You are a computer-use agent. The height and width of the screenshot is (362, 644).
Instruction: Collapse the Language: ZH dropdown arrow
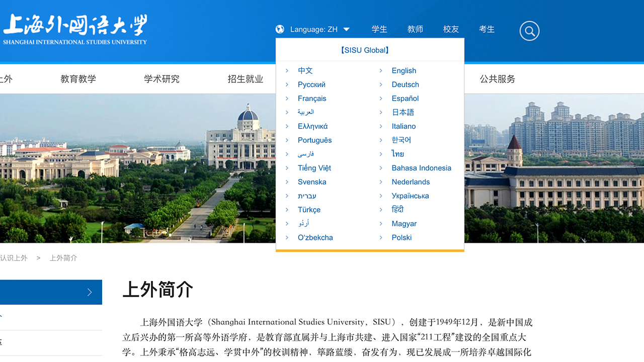click(x=346, y=30)
